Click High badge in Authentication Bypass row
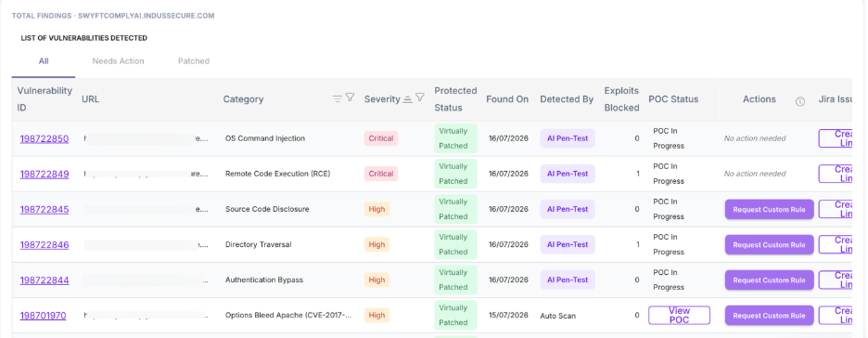Viewport: 868px width, 338px height. point(377,280)
